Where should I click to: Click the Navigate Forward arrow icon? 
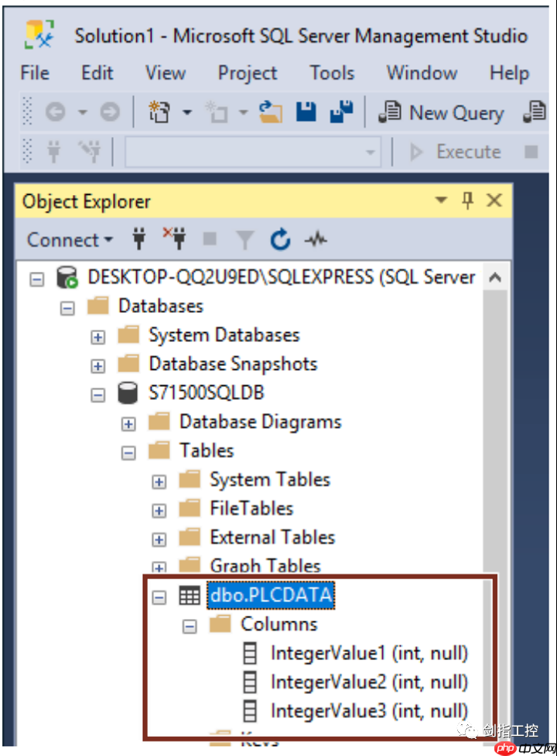(110, 112)
